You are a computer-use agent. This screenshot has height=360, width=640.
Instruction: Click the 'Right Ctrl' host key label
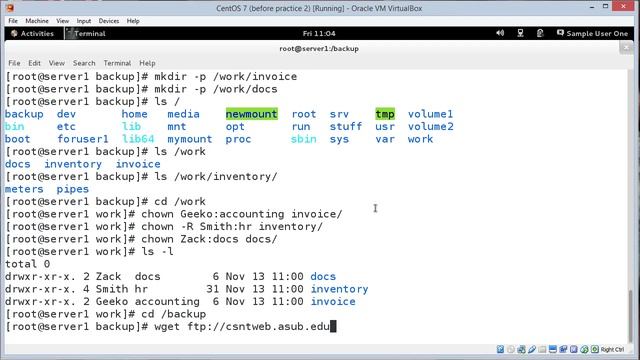point(612,349)
